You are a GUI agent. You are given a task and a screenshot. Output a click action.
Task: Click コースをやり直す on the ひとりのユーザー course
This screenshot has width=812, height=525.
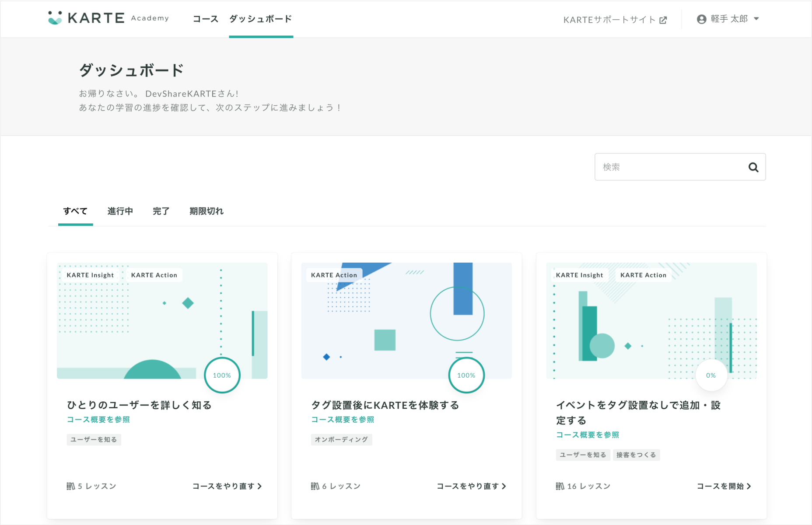pos(227,486)
